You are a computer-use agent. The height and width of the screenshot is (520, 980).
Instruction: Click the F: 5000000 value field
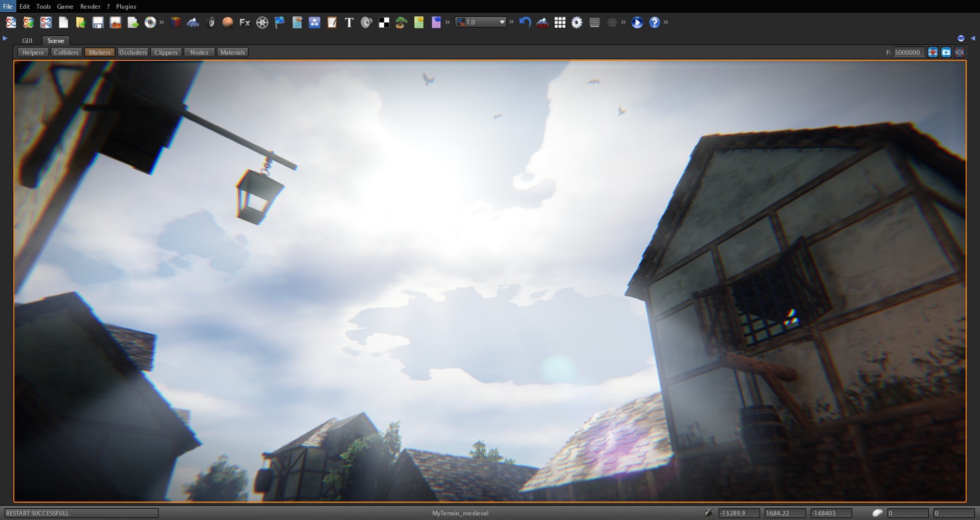click(907, 52)
